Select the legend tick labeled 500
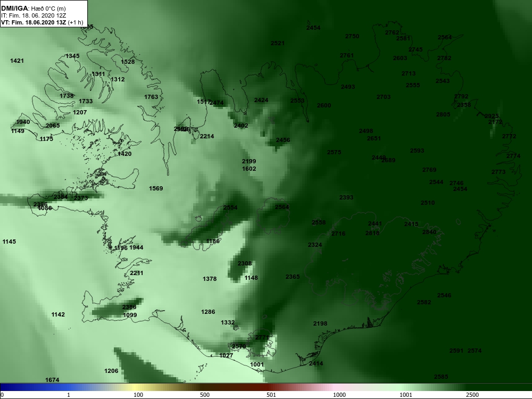This screenshot has height=399, width=532. pos(205,395)
